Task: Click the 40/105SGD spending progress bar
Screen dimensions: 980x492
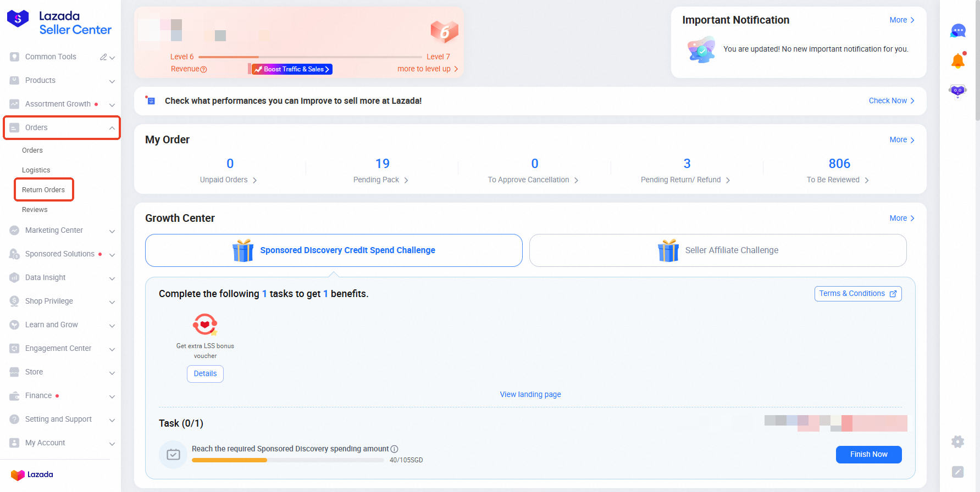Action: point(287,460)
